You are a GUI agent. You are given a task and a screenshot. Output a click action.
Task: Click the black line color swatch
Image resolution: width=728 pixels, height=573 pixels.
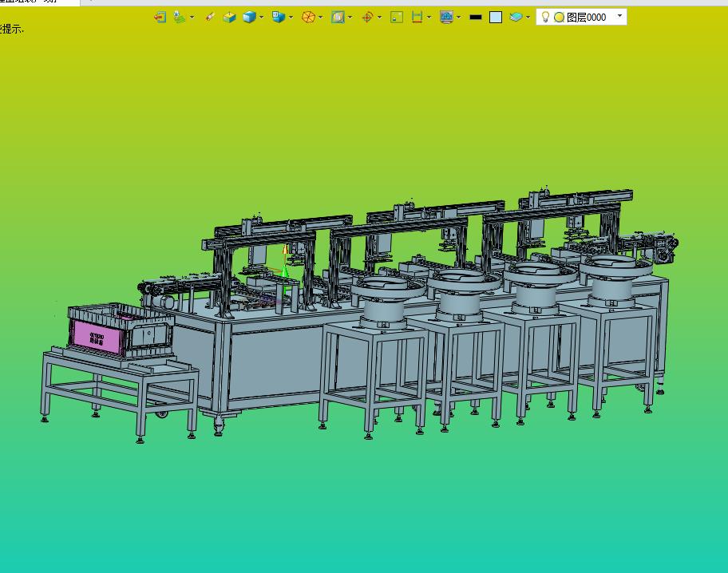point(476,17)
